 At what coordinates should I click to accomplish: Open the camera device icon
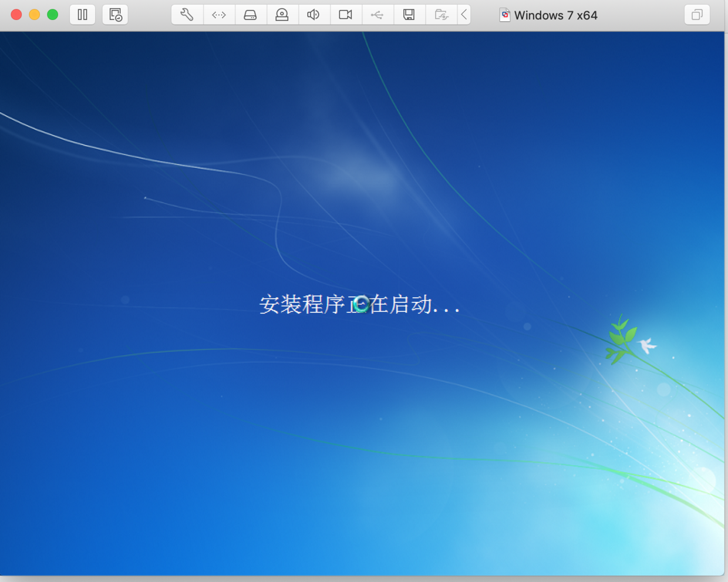346,15
